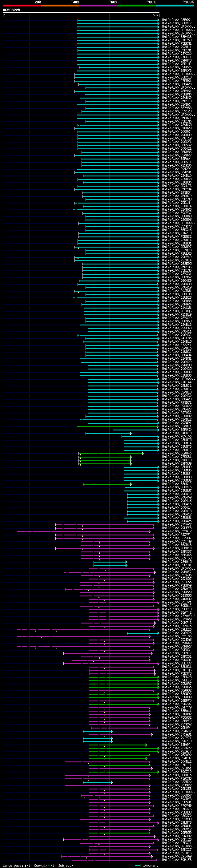Click the orange 20-40% identity legend bar
This screenshot has width=197, height=868.
tap(60, 6)
